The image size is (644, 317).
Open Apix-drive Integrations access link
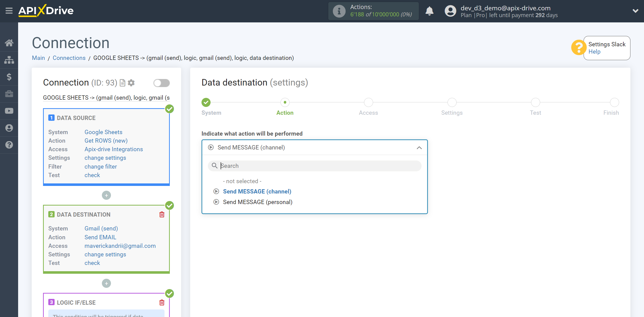pos(114,149)
